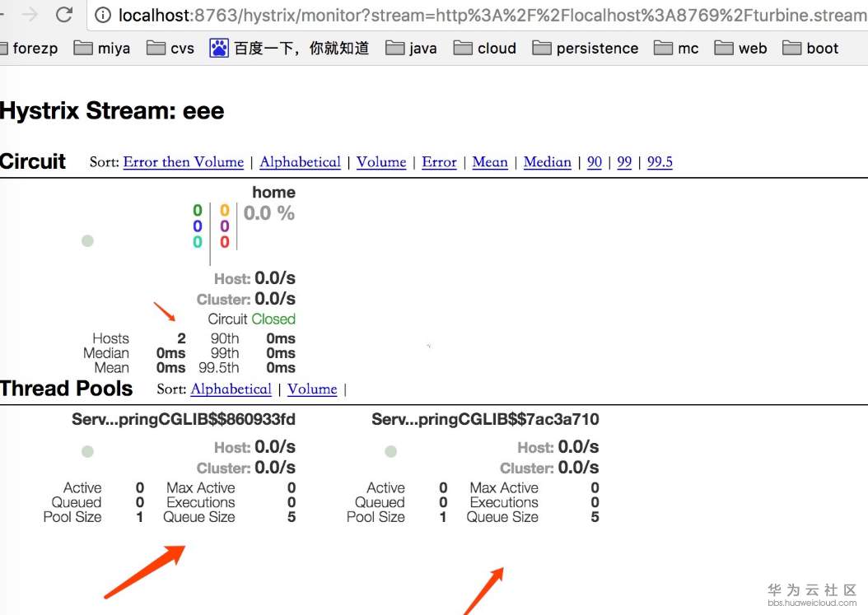The height and width of the screenshot is (615, 868).
Task: Sort circuits by Error
Action: pos(439,161)
